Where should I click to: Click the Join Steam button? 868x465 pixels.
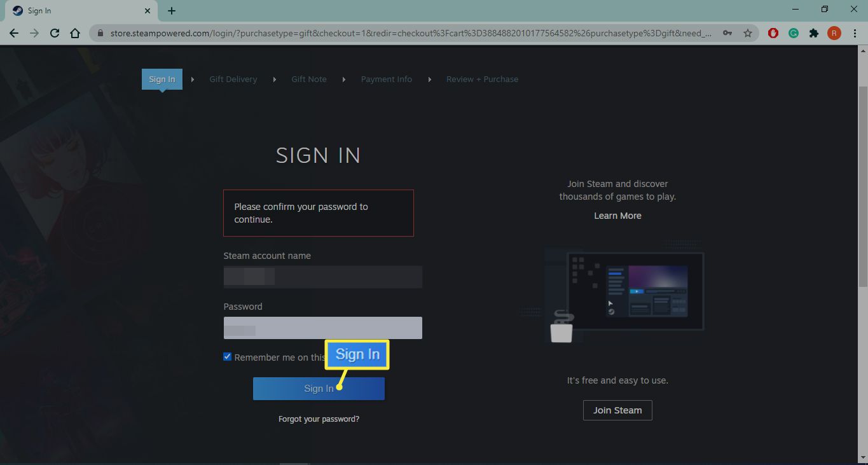coord(617,410)
